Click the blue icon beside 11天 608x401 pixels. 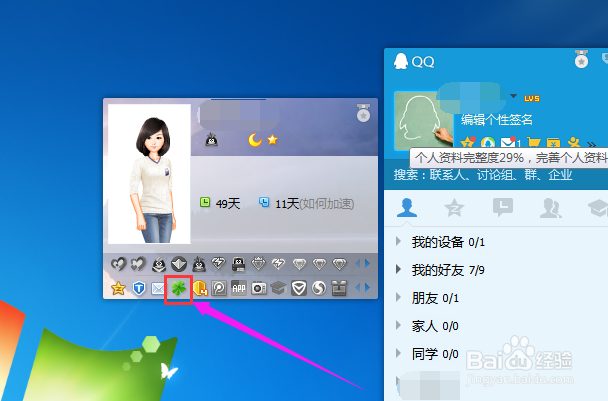[x=264, y=202]
